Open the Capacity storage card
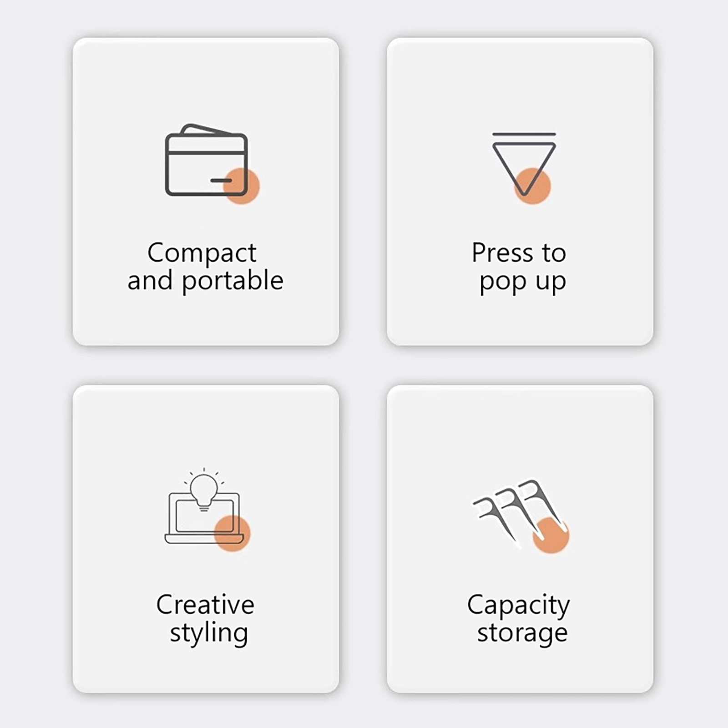The width and height of the screenshot is (728, 728). coord(520,539)
